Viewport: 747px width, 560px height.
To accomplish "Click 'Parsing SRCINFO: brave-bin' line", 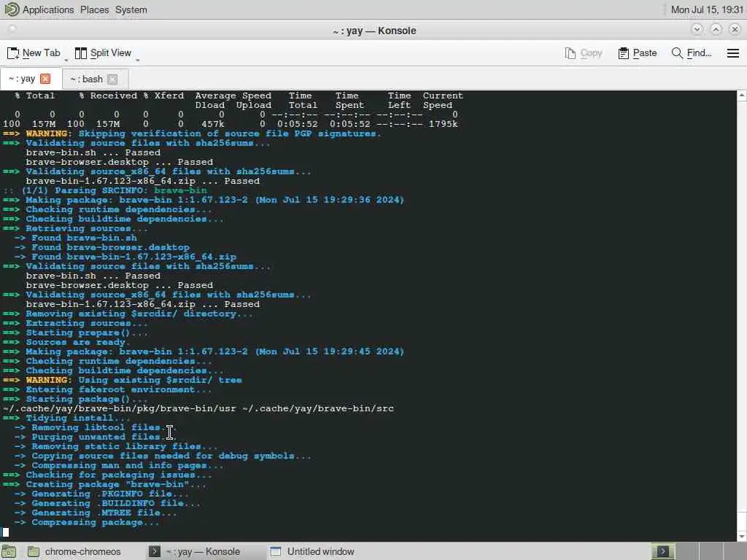I will click(105, 190).
